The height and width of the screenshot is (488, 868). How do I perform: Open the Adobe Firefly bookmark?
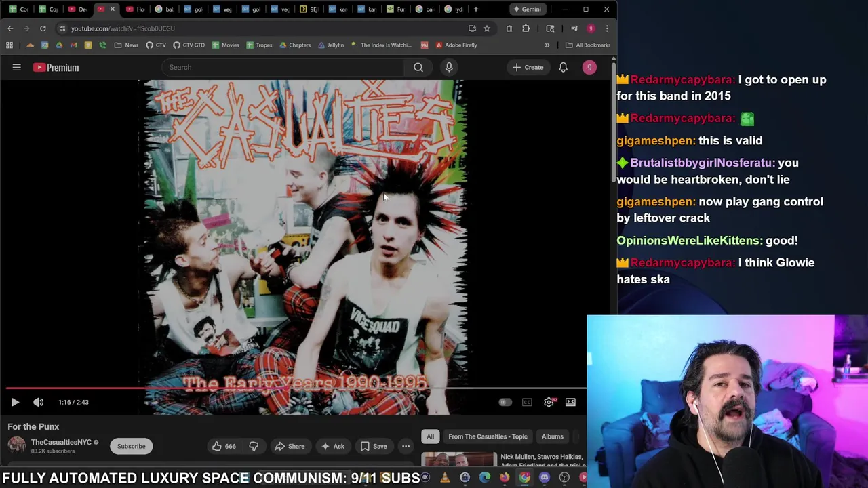click(x=456, y=45)
